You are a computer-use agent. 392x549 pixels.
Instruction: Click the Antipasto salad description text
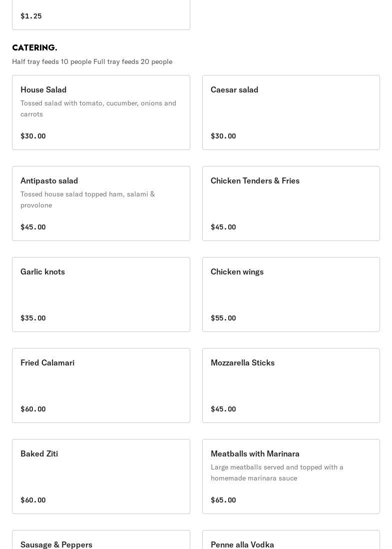pos(88,199)
